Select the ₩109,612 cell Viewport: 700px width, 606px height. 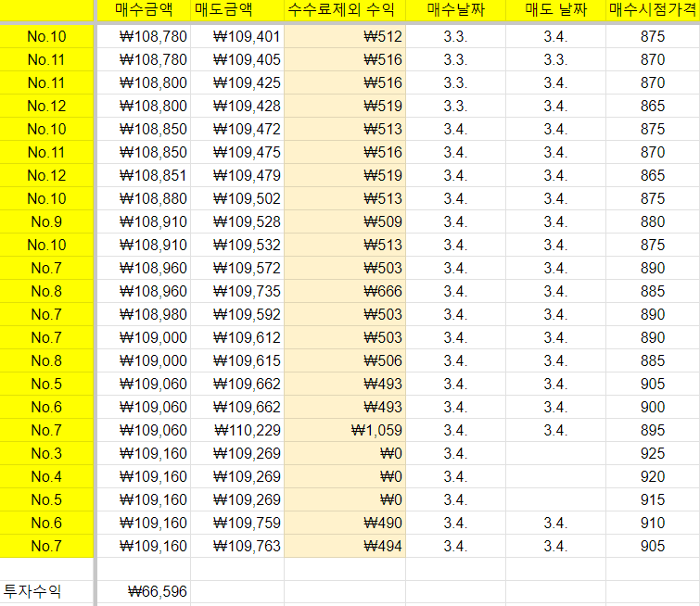pos(237,338)
